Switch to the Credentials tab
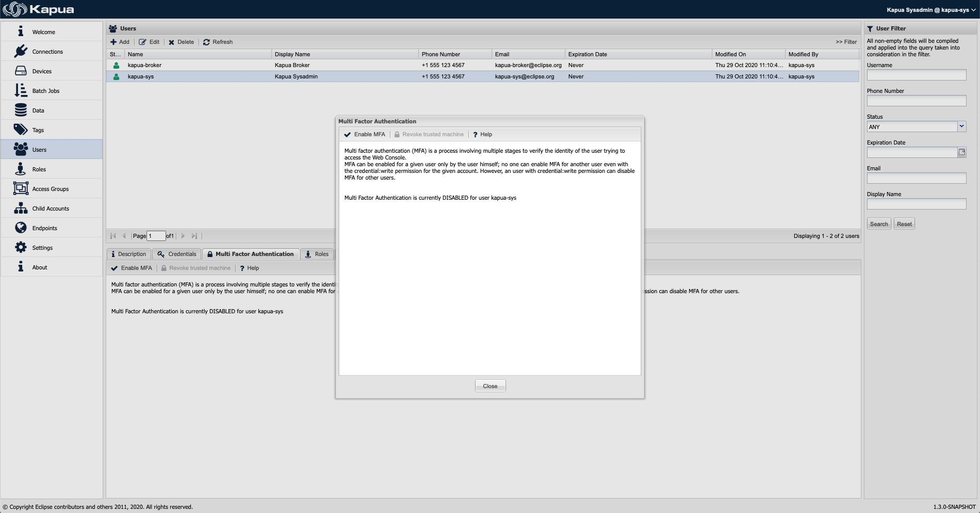 [177, 254]
